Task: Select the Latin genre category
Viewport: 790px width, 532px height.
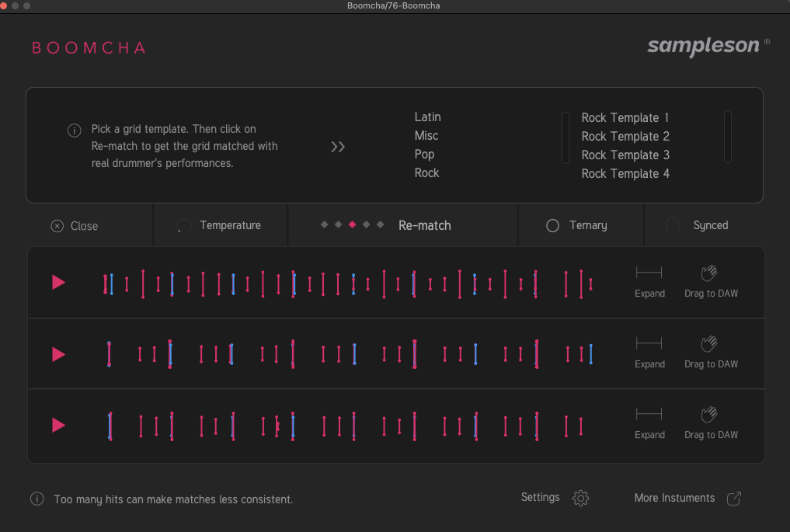Action: pos(427,117)
